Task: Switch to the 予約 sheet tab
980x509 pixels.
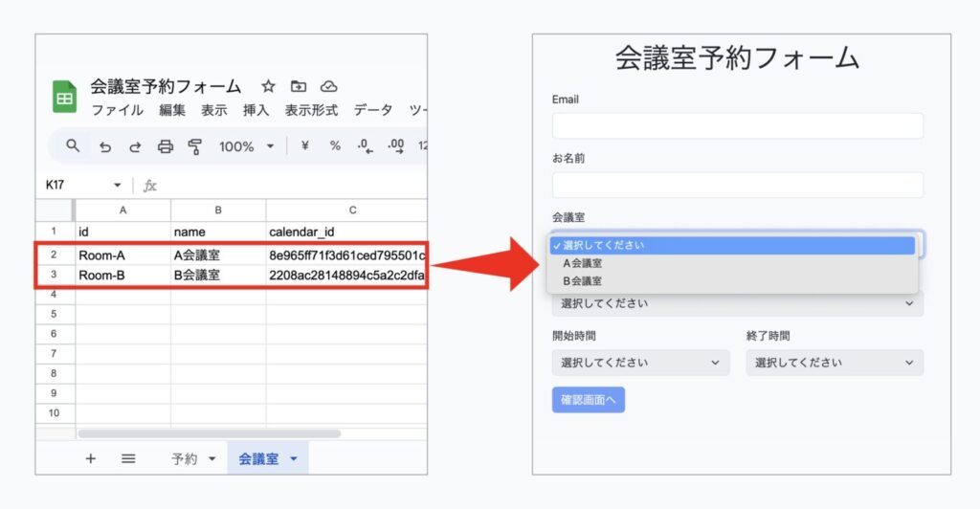Action: (x=185, y=458)
